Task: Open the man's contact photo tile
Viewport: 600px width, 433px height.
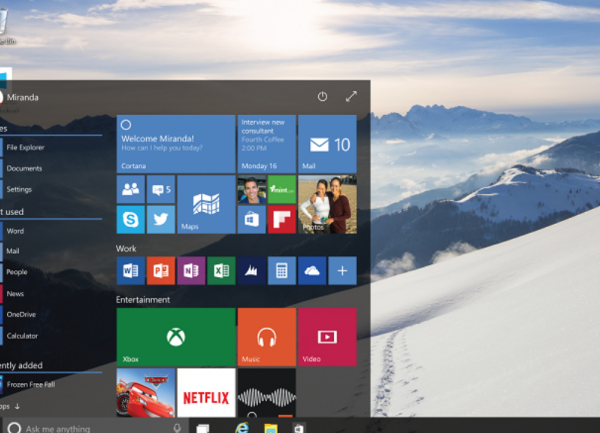Action: click(251, 189)
